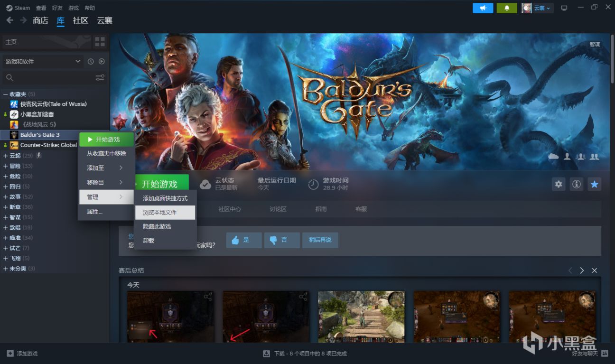Toggle the favorite star button
This screenshot has width=615, height=364.
point(595,184)
